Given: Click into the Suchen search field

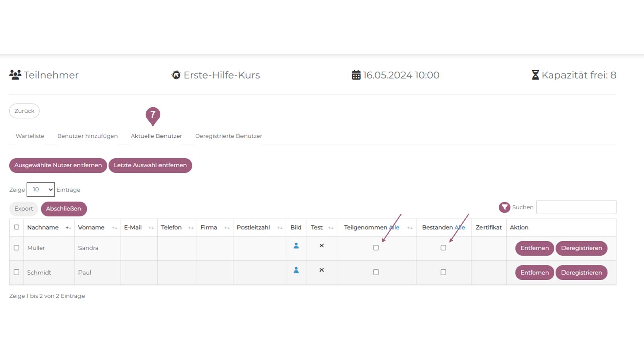Looking at the screenshot, I should click(576, 207).
